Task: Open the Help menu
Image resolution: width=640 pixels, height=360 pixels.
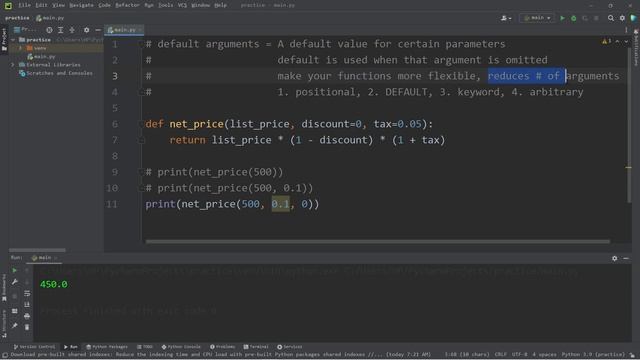Action: coord(220,5)
